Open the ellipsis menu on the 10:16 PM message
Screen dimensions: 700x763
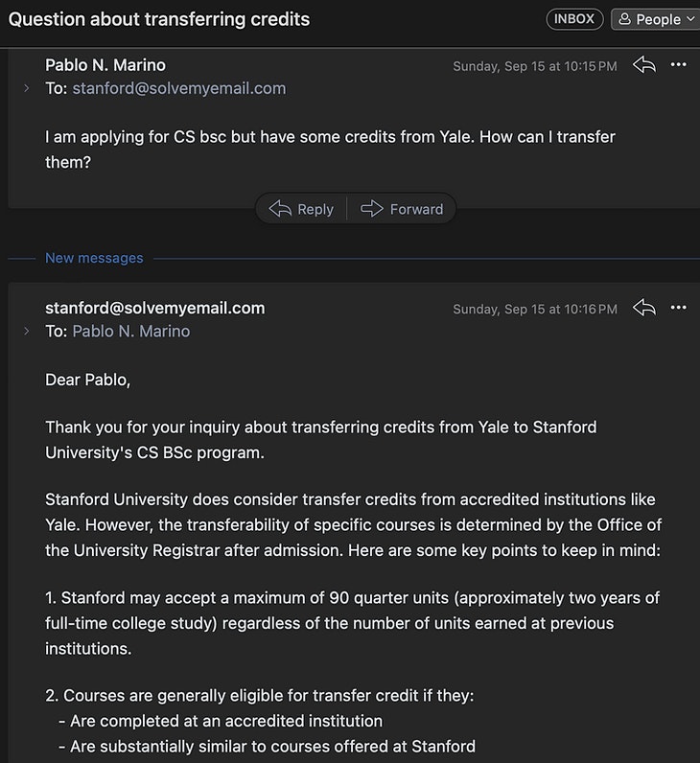click(679, 308)
